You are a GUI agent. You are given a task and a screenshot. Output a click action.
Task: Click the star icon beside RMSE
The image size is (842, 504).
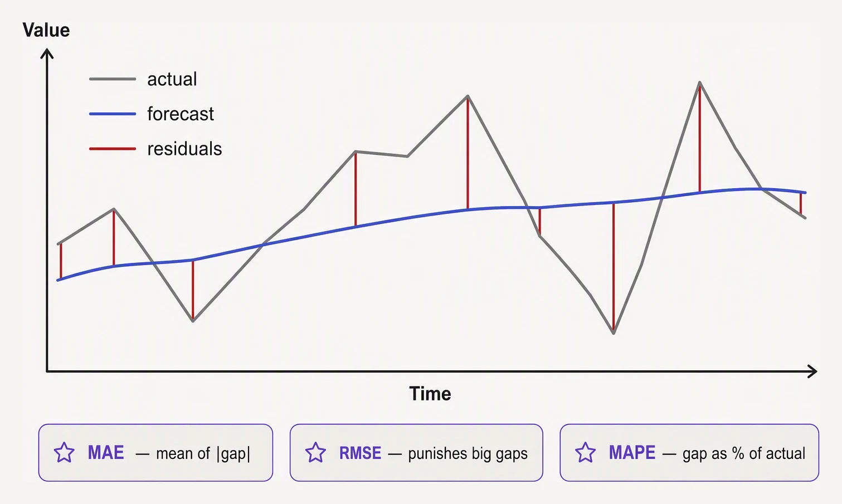pyautogui.click(x=315, y=452)
